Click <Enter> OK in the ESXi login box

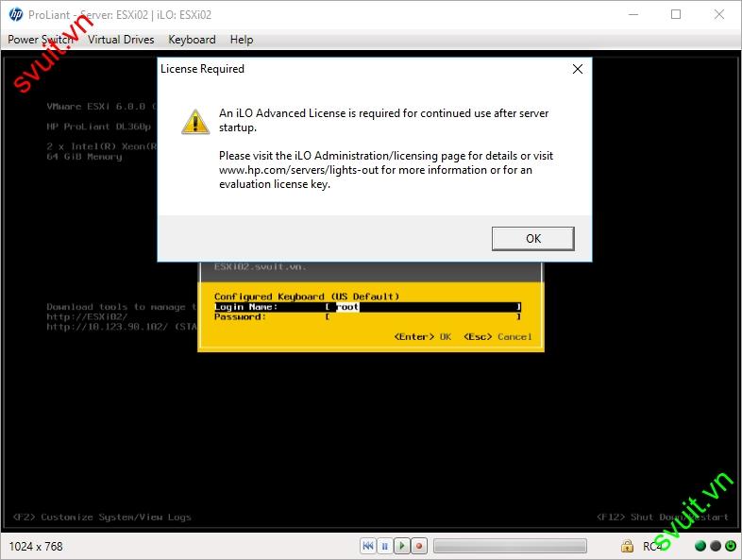[423, 336]
